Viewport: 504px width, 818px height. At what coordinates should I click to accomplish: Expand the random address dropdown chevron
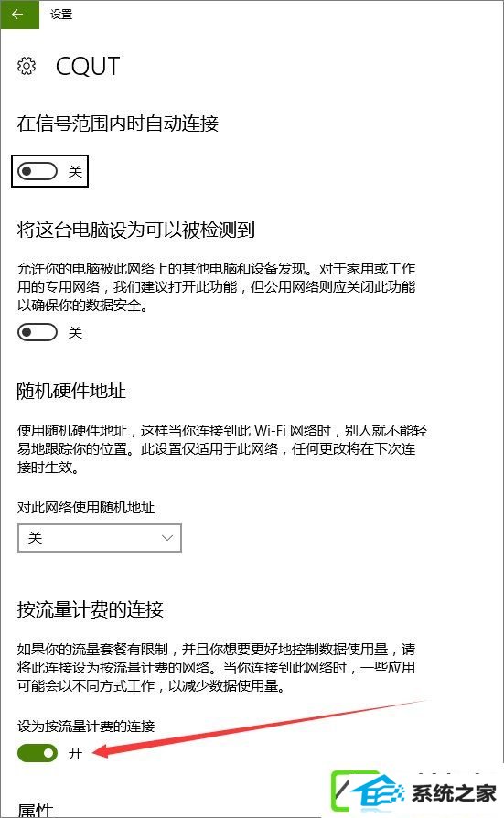point(167,538)
